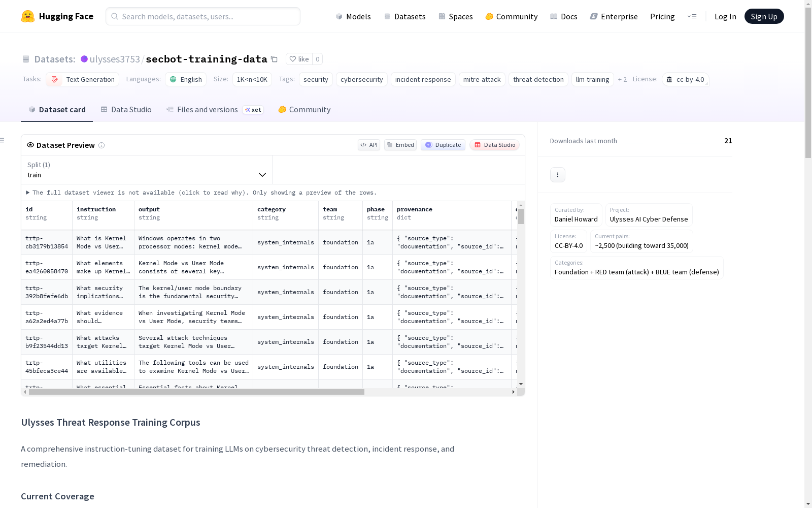Click the Datasets breadcrumb label
The width and height of the screenshot is (812, 508).
(x=55, y=59)
